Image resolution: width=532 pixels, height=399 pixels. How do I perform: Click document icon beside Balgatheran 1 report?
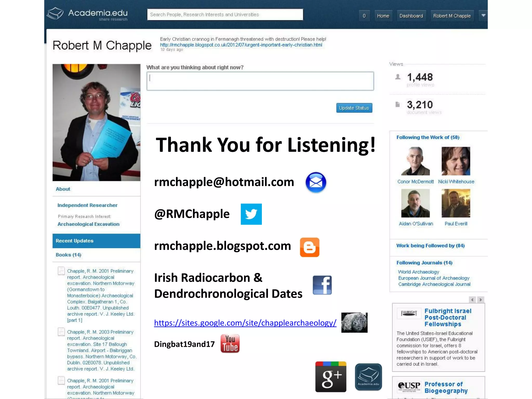(x=61, y=271)
